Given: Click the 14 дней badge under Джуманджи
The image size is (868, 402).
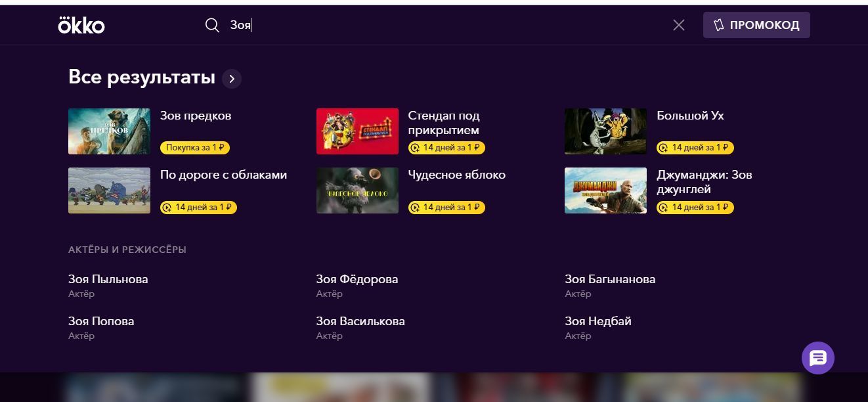Looking at the screenshot, I should pos(695,208).
